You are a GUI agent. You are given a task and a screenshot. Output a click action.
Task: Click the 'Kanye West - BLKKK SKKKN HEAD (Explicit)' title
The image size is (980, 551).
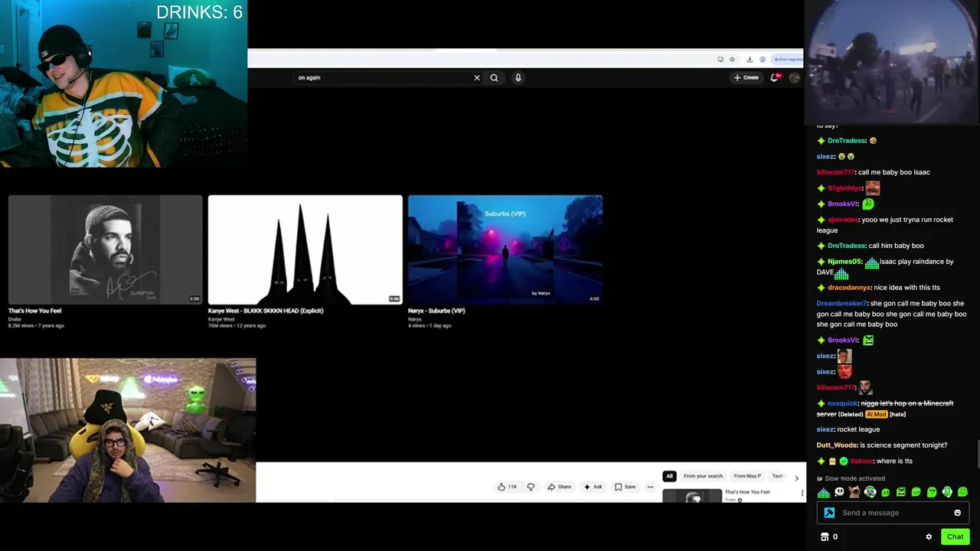(x=266, y=311)
